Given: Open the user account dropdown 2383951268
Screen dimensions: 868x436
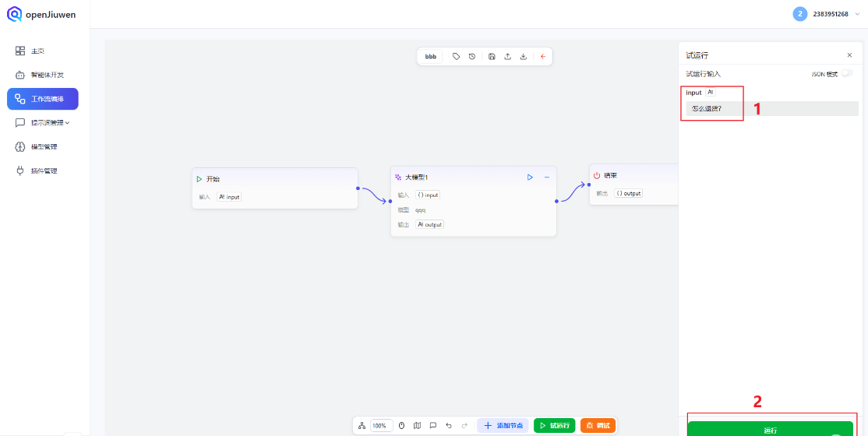Looking at the screenshot, I should point(837,14).
